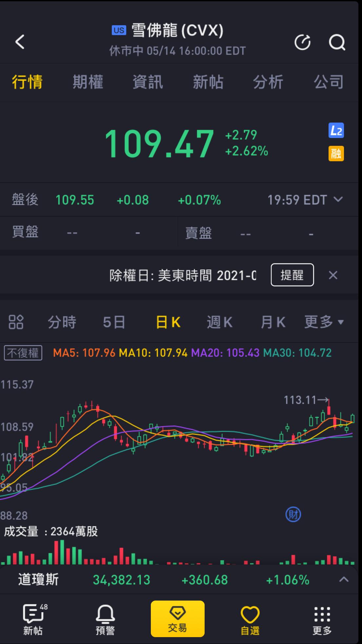
Task: Tap the 買盤 bid label
Action: 25,232
